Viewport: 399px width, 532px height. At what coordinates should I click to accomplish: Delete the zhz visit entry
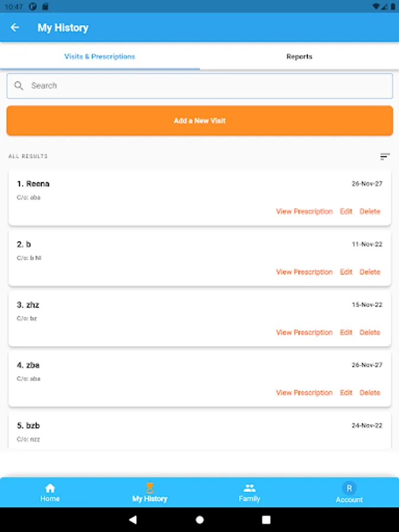tap(370, 332)
